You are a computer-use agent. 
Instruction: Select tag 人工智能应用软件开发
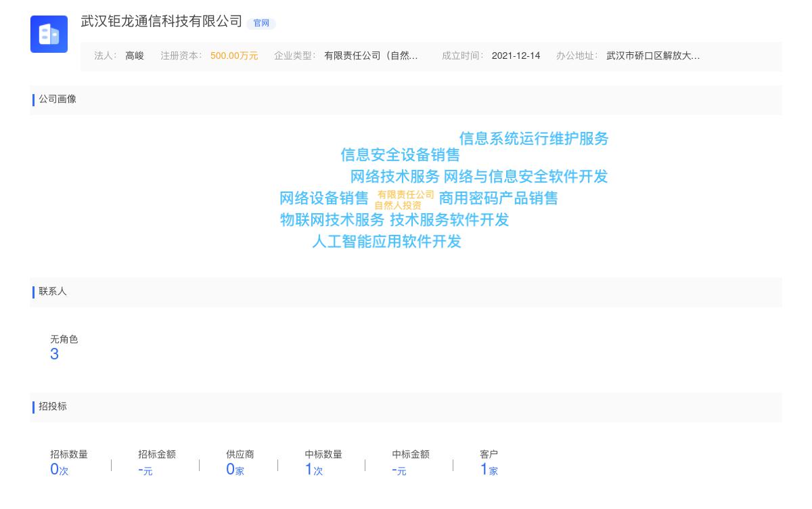point(386,242)
